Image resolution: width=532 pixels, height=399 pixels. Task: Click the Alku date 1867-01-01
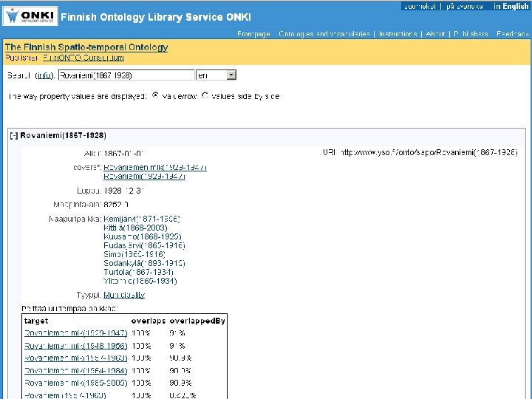pyautogui.click(x=123, y=154)
